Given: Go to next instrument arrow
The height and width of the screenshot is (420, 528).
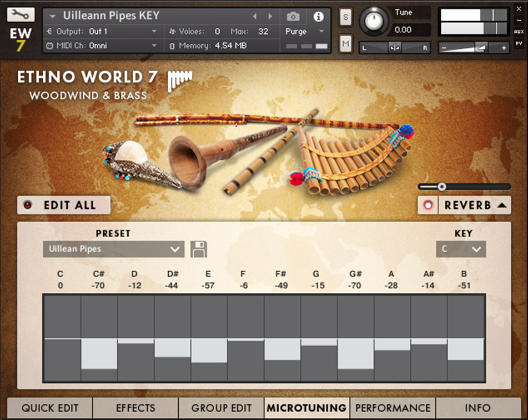Looking at the screenshot, I should click(x=270, y=16).
